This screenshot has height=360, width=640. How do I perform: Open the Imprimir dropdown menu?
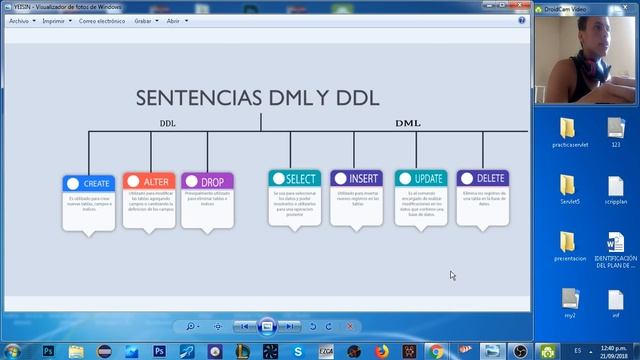click(x=57, y=21)
